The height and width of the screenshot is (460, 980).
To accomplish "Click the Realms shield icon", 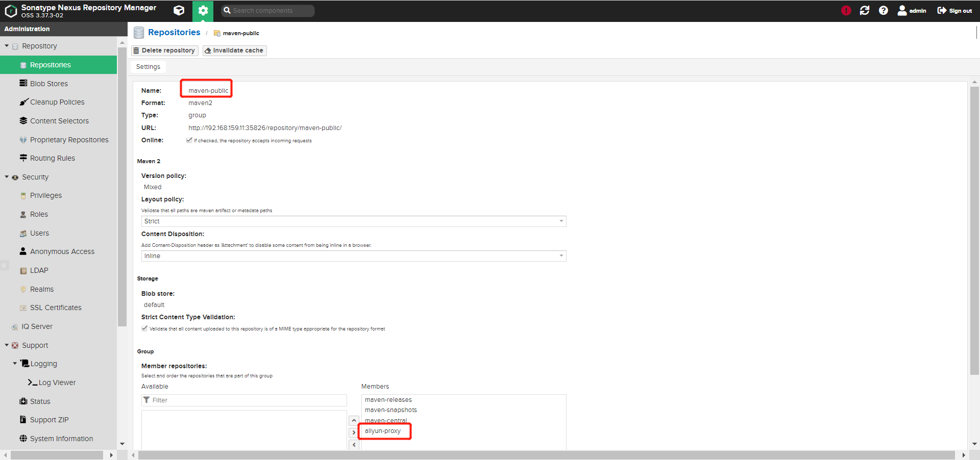I will 23,289.
